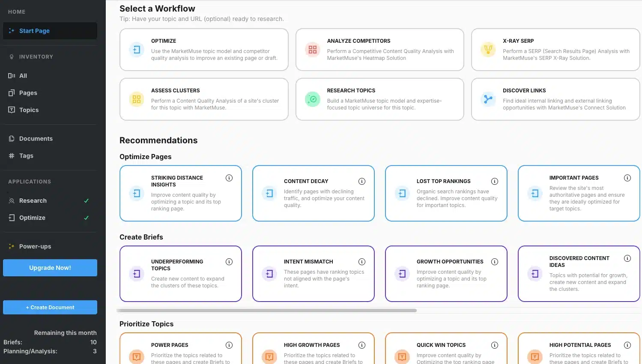Click the Discover Links connect icon

pyautogui.click(x=488, y=99)
